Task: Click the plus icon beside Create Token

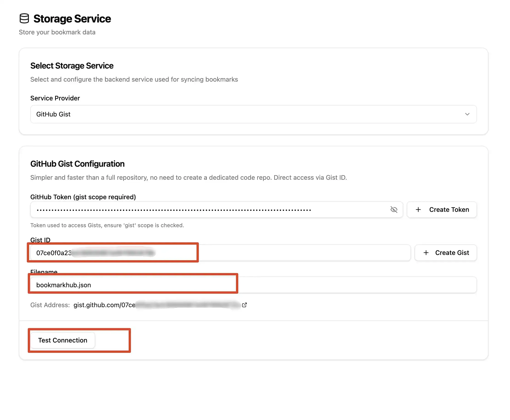Action: 418,210
